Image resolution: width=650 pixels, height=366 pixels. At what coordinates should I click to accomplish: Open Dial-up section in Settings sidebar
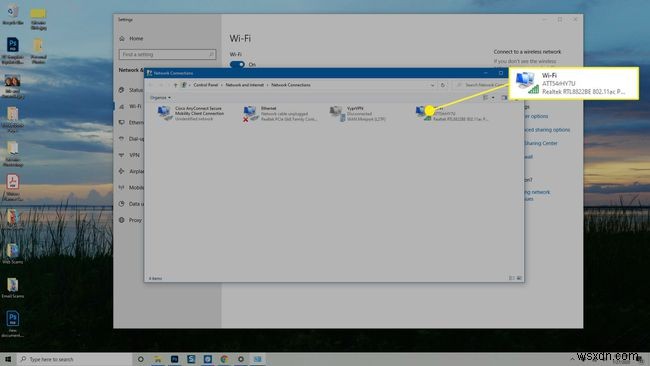(131, 139)
